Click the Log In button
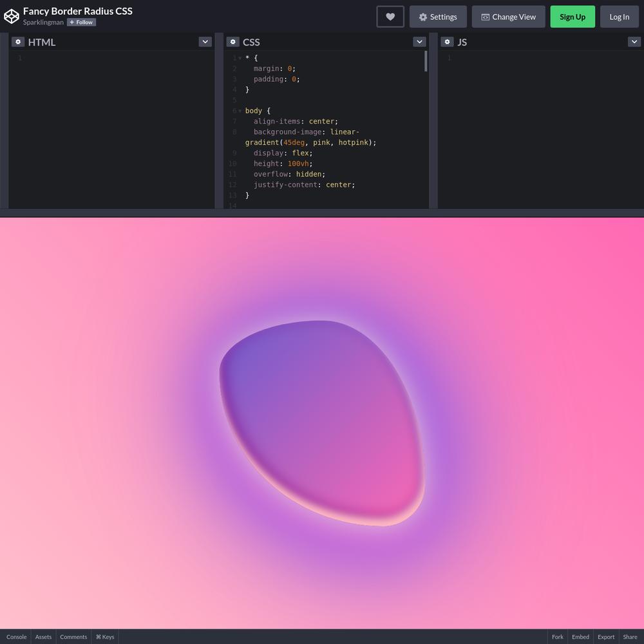644x644 pixels. tap(620, 17)
